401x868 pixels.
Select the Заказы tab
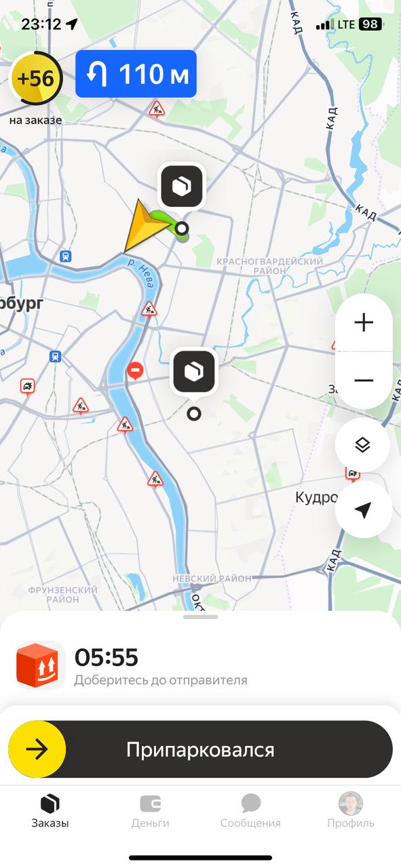[50, 812]
